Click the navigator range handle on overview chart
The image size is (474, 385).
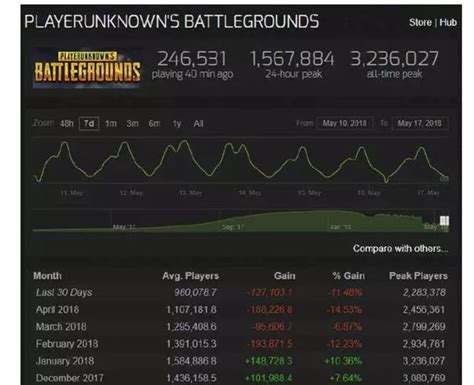[x=444, y=221]
